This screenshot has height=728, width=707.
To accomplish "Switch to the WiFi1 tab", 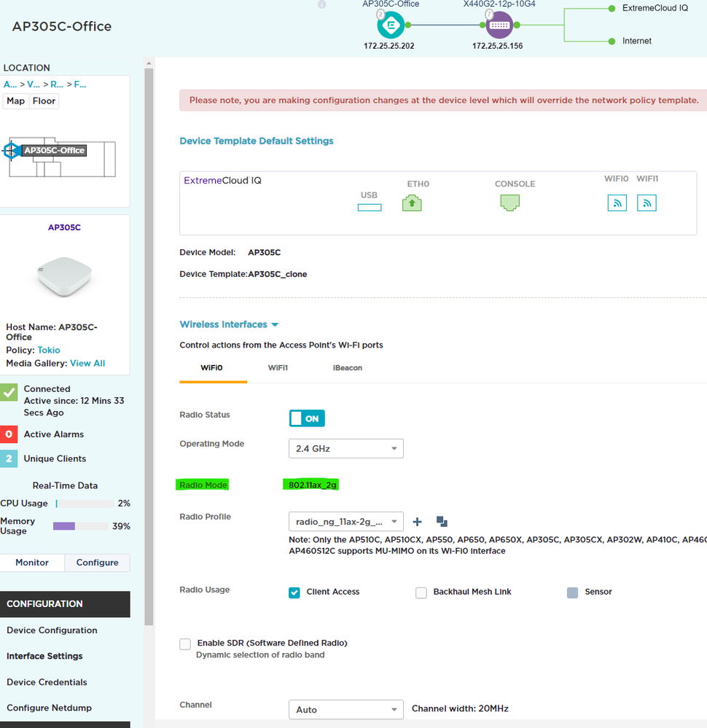I will [278, 368].
